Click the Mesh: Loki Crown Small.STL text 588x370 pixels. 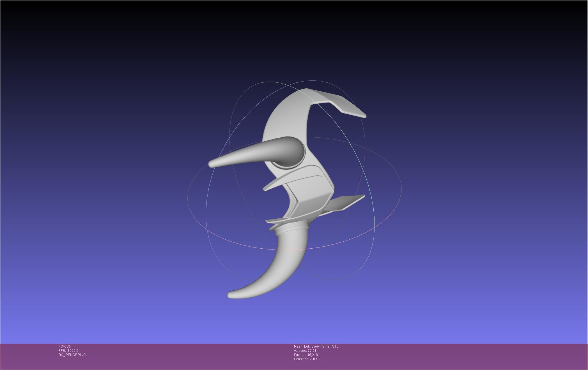(316, 346)
